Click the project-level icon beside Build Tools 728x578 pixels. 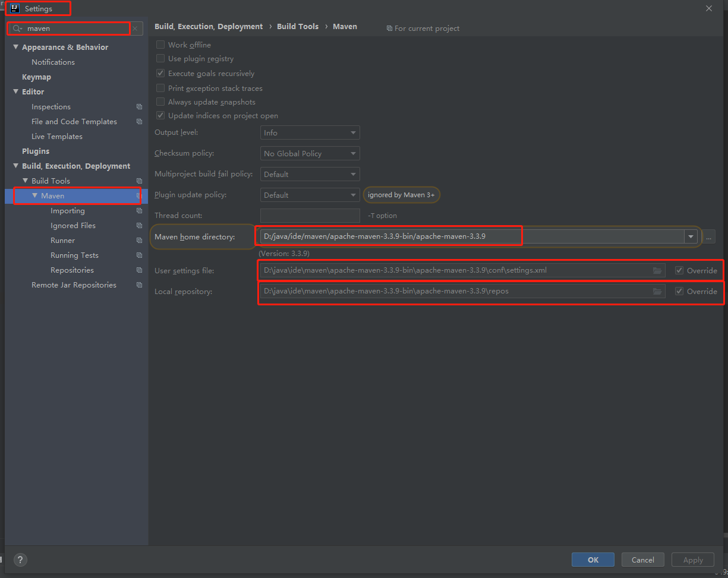coord(139,181)
